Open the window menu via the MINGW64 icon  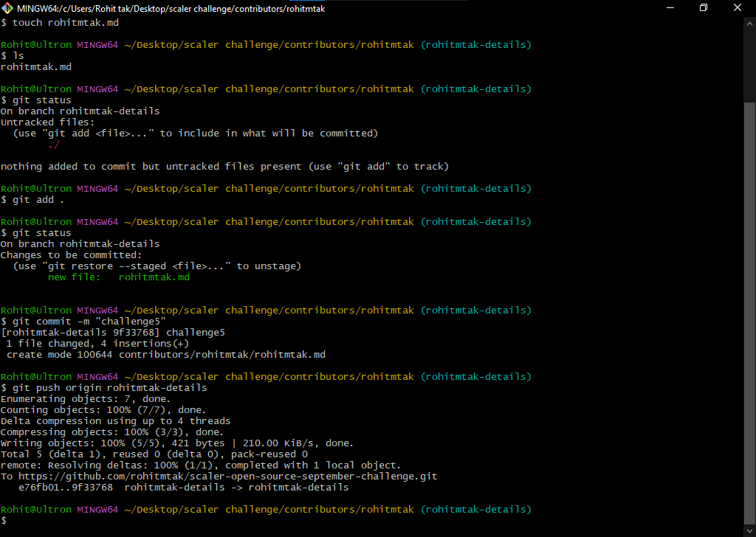pyautogui.click(x=7, y=7)
